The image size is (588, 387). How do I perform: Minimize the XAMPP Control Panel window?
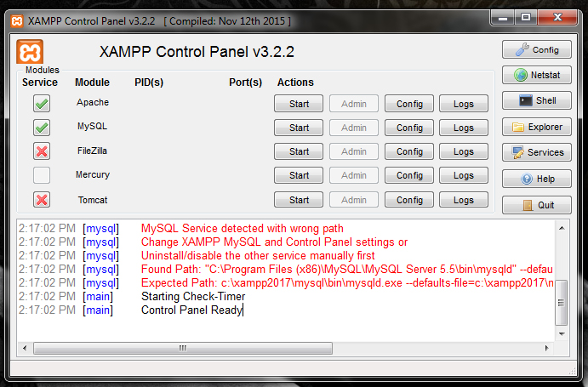click(x=503, y=18)
